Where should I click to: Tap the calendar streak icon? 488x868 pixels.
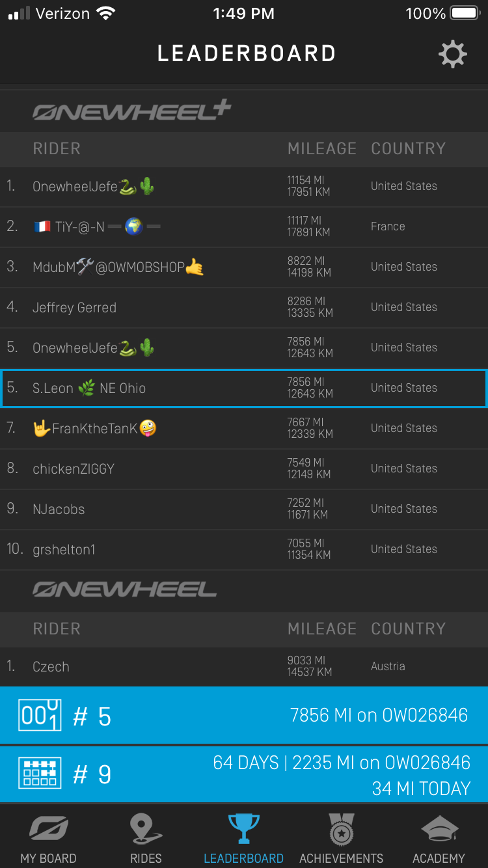click(x=40, y=773)
